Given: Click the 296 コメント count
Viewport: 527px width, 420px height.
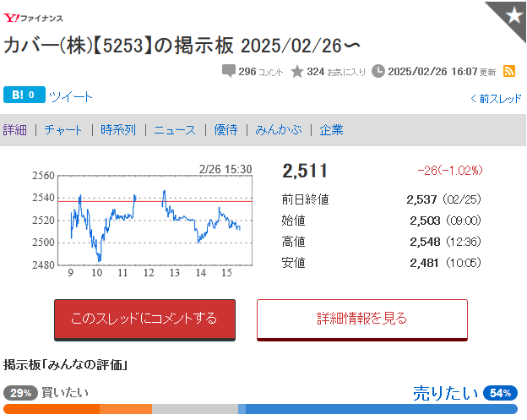Looking at the screenshot, I should coord(261,72).
